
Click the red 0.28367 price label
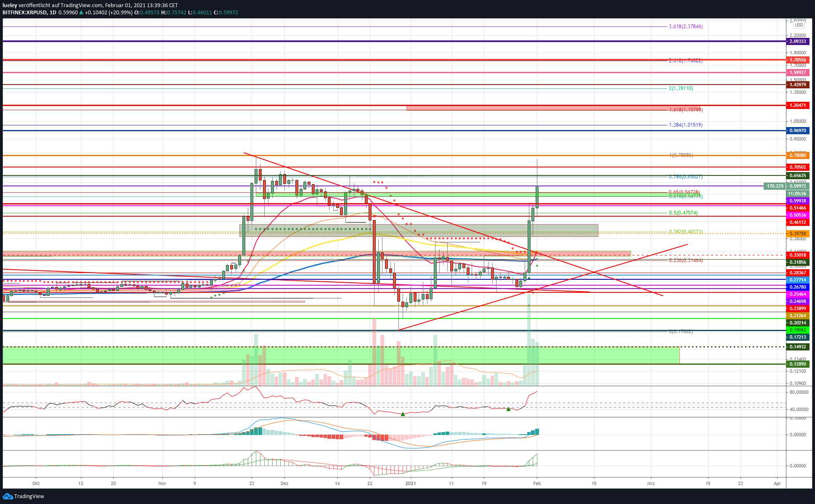click(797, 273)
